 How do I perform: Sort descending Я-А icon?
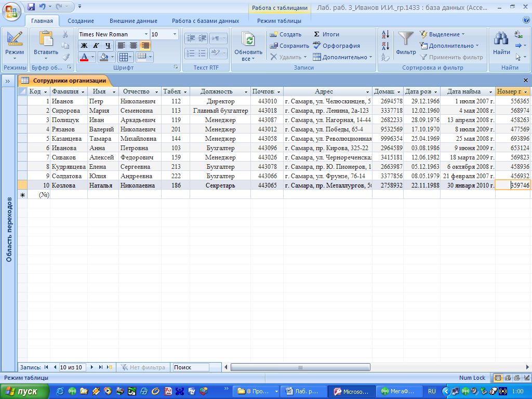point(385,46)
